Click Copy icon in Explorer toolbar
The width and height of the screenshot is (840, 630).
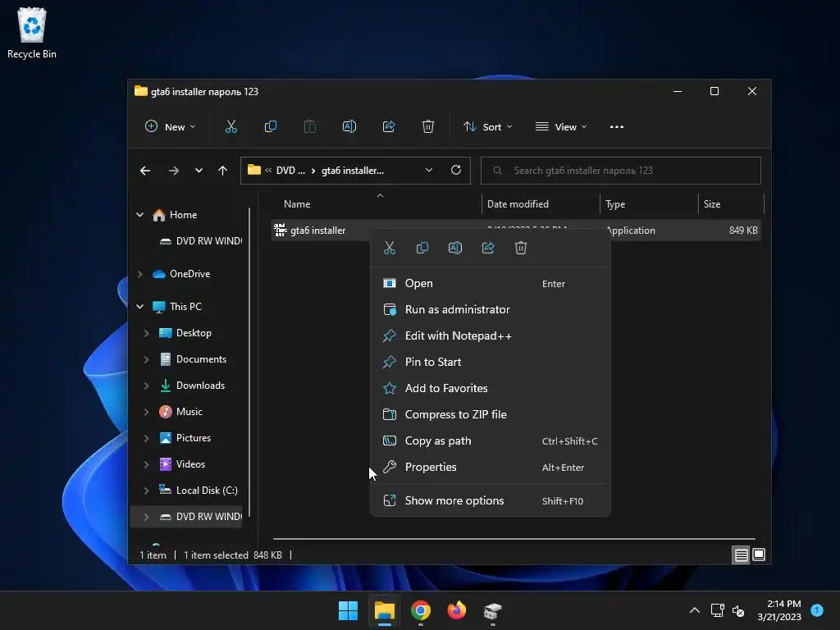point(271,127)
